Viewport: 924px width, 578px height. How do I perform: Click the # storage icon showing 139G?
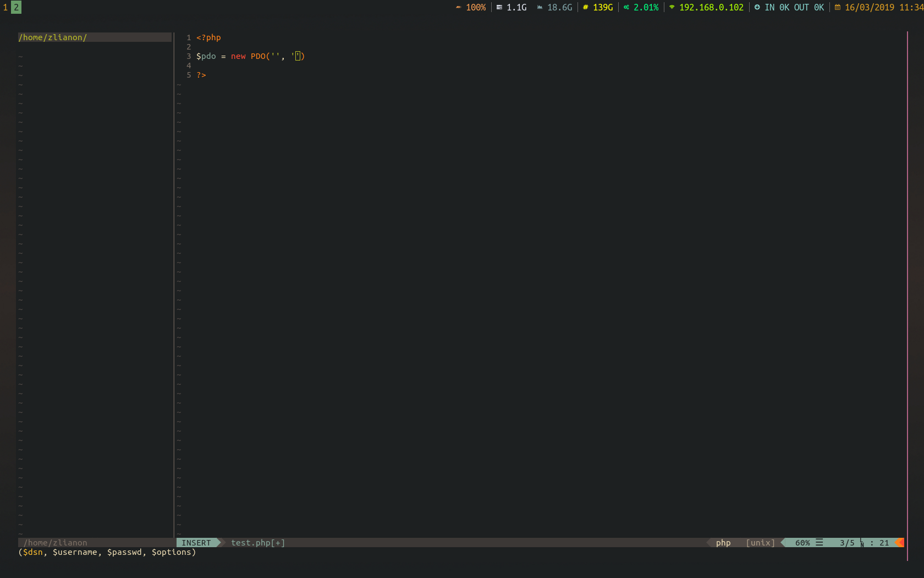pyautogui.click(x=585, y=7)
